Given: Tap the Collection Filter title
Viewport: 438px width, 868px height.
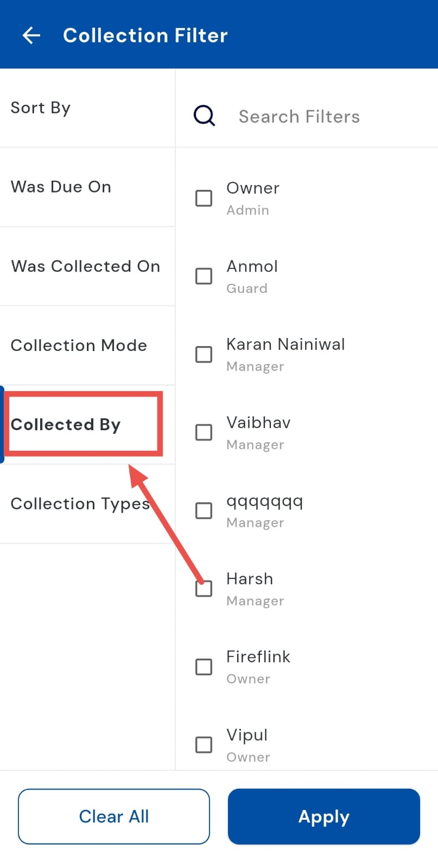Looking at the screenshot, I should pyautogui.click(x=145, y=36).
